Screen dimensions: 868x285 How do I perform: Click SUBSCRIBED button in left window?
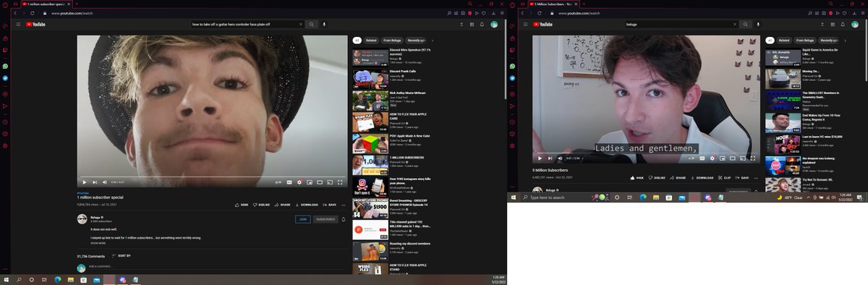pyautogui.click(x=325, y=218)
